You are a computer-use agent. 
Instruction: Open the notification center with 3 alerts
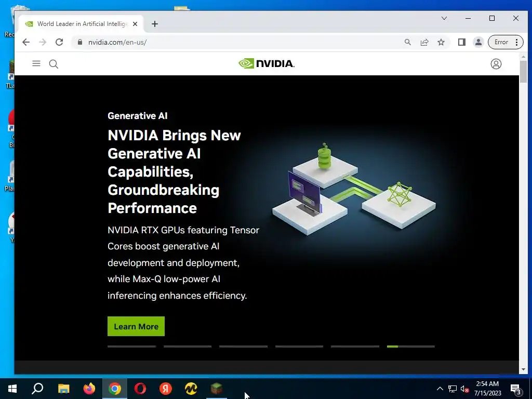coord(516,389)
